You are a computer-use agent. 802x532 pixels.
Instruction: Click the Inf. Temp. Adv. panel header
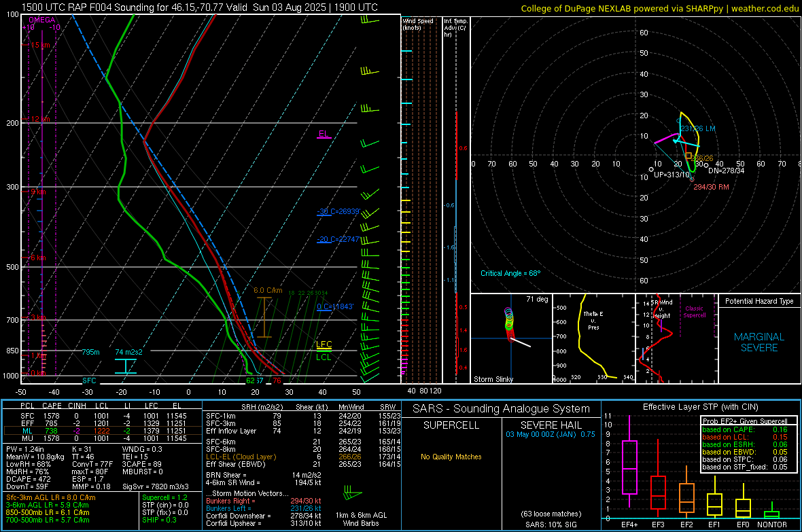(x=455, y=28)
